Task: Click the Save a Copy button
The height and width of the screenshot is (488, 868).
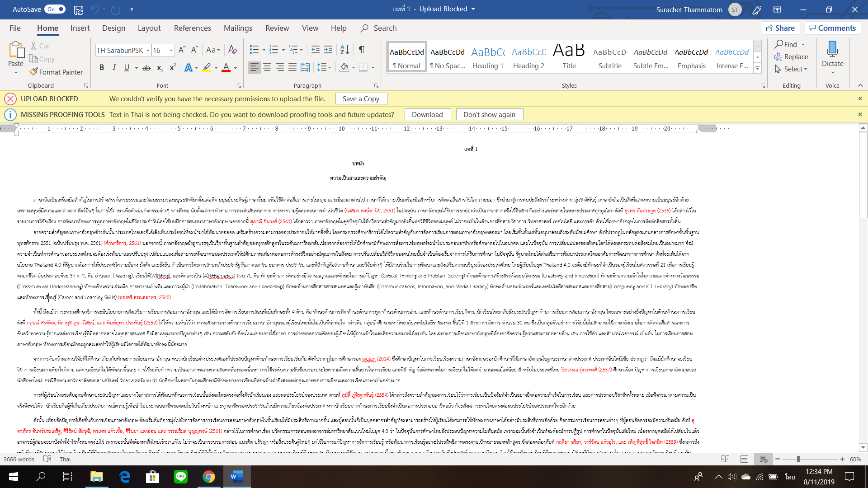Action: point(361,99)
